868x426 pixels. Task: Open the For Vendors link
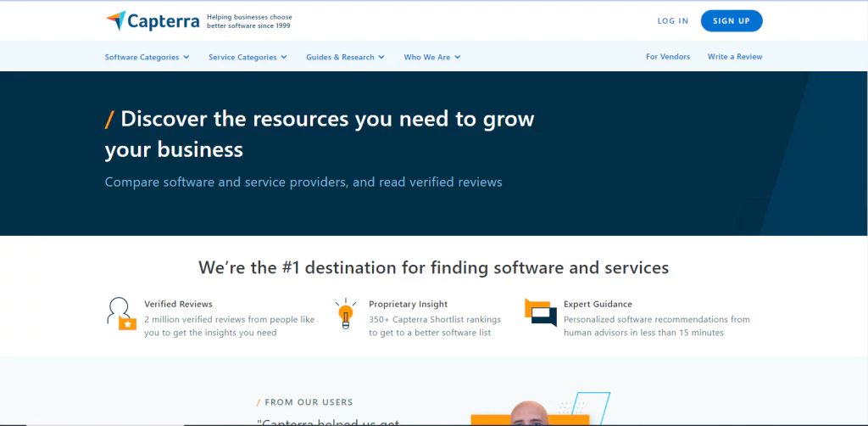pyautogui.click(x=668, y=57)
